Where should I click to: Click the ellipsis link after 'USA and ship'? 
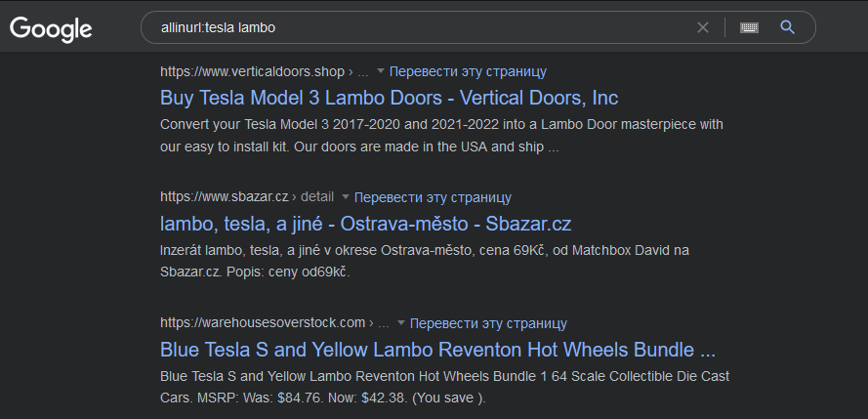554,147
